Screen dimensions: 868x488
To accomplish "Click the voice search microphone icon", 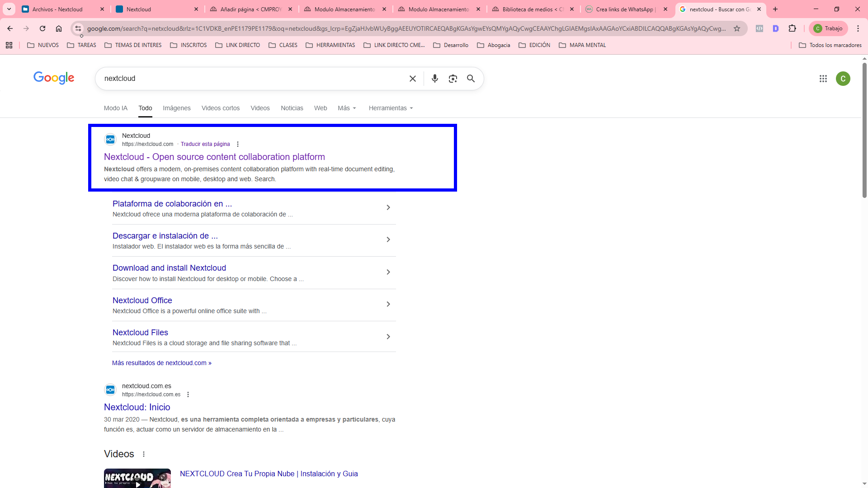I will point(434,79).
